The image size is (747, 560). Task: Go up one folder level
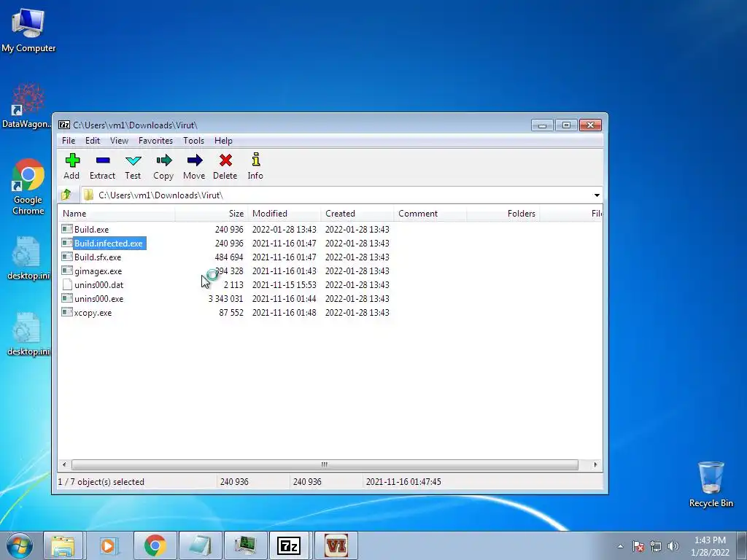click(x=66, y=195)
